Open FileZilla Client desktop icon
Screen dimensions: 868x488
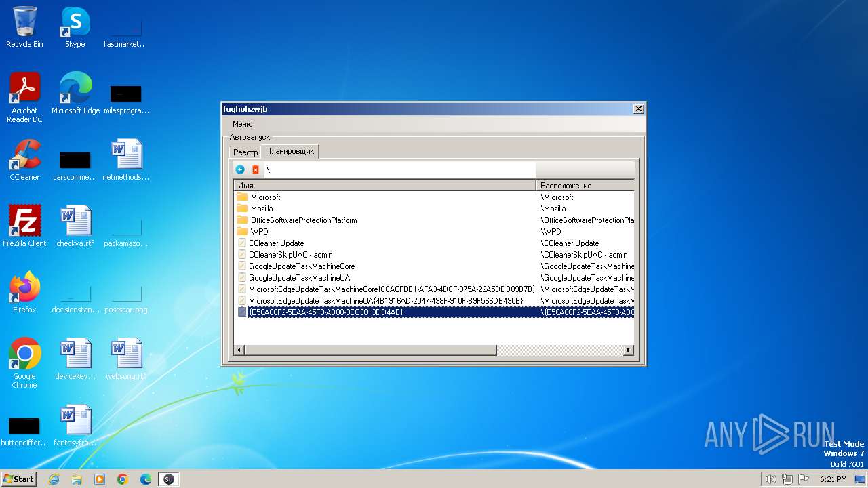[x=24, y=226]
